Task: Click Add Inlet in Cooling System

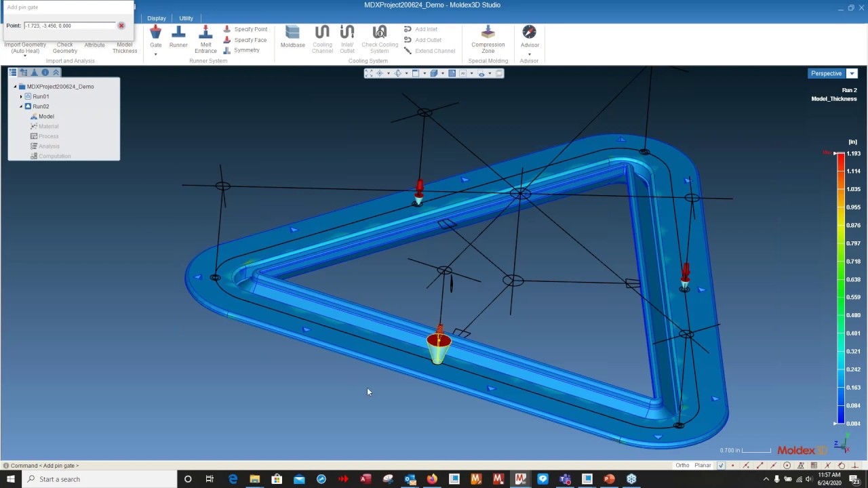Action: click(x=420, y=29)
